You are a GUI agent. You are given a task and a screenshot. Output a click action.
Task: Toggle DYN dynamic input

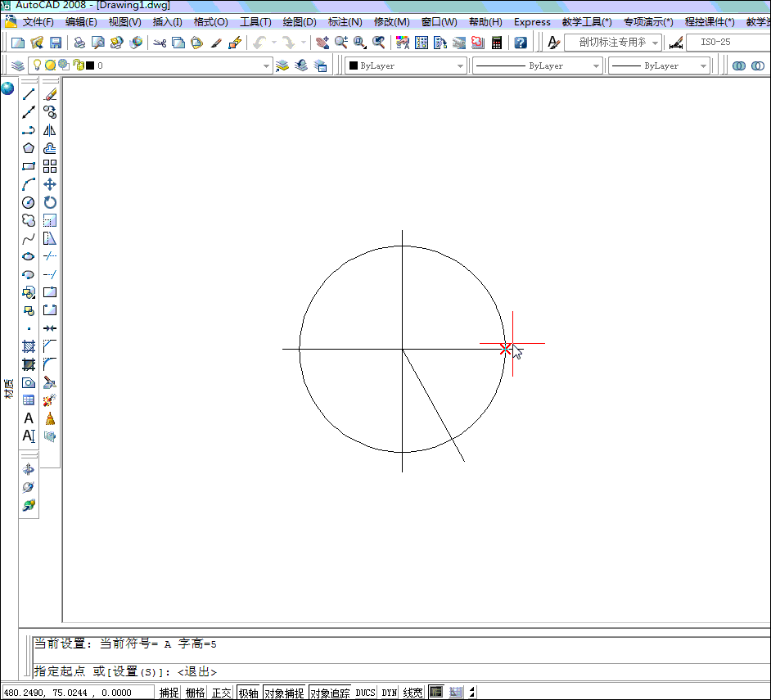coord(390,693)
